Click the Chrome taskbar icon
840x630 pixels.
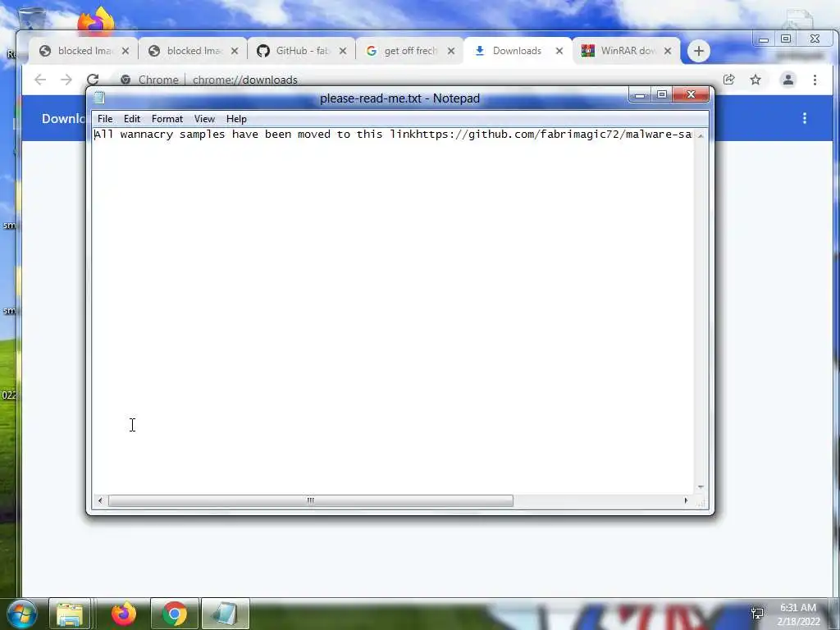[x=175, y=614]
